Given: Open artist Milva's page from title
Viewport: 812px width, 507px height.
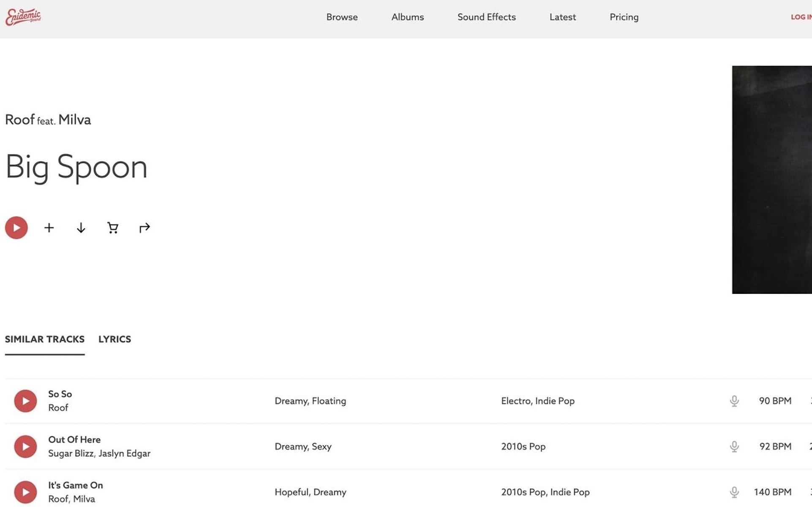Looking at the screenshot, I should pos(74,120).
